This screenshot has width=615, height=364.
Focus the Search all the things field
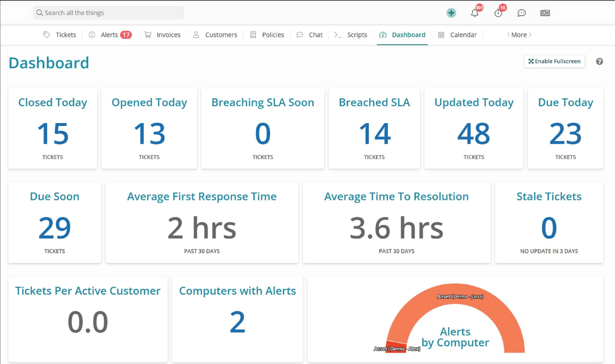(x=108, y=13)
